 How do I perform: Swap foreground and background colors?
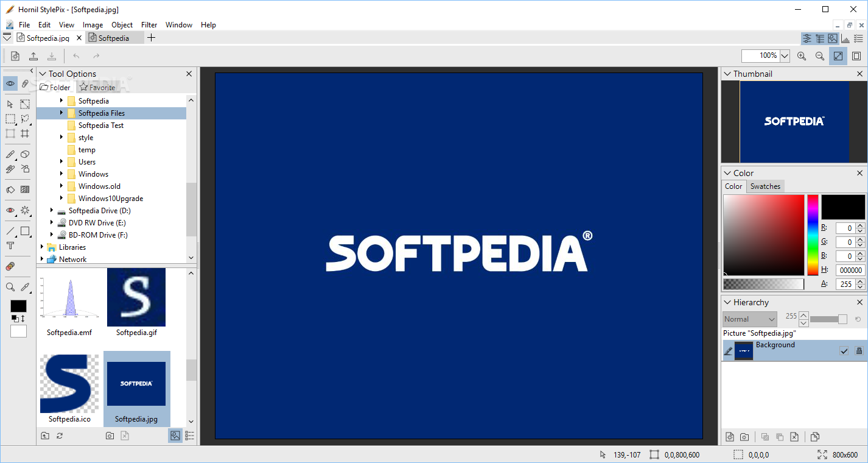(x=23, y=319)
